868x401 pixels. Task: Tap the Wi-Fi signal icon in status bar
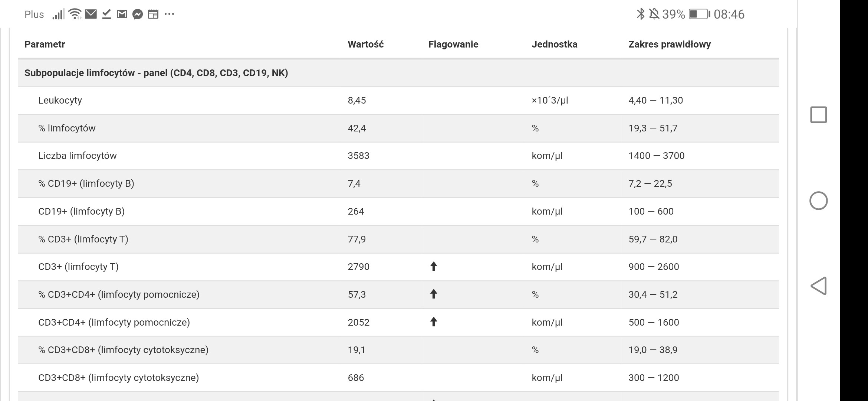click(75, 14)
